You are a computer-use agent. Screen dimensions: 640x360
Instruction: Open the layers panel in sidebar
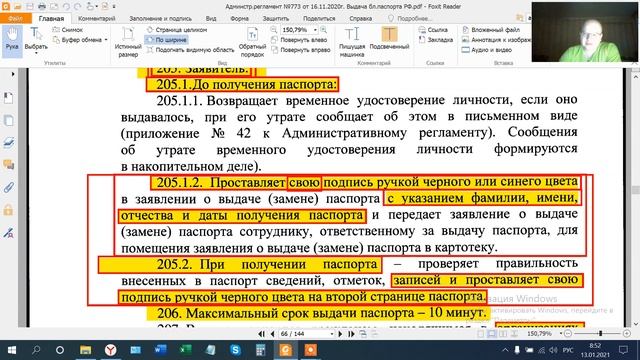click(x=8, y=142)
